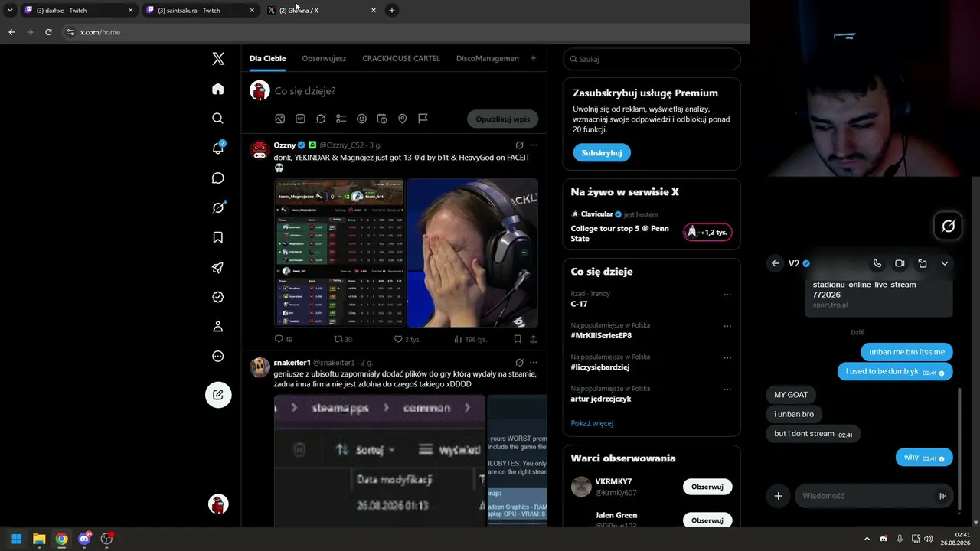Open Bookmarks in the X sidebar
Image resolution: width=980 pixels, height=551 pixels.
[218, 238]
